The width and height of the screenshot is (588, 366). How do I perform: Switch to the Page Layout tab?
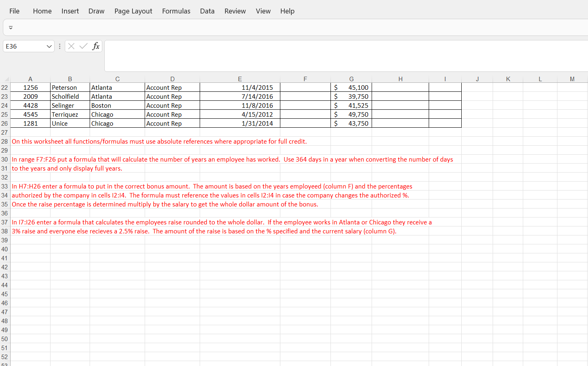(133, 11)
